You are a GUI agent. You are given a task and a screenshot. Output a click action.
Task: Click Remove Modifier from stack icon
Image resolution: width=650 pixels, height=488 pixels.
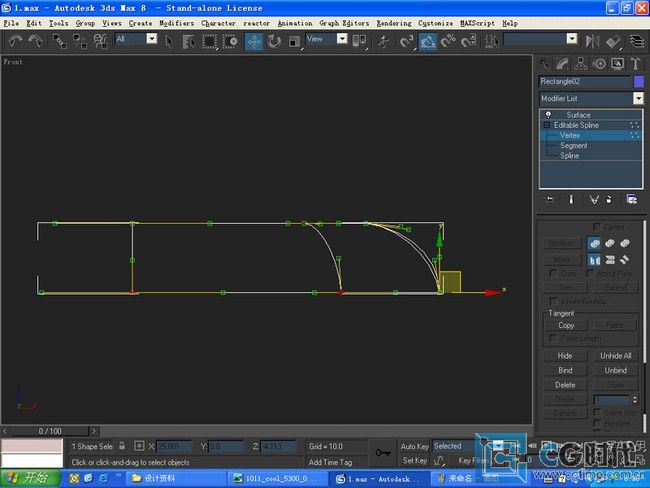pyautogui.click(x=609, y=200)
